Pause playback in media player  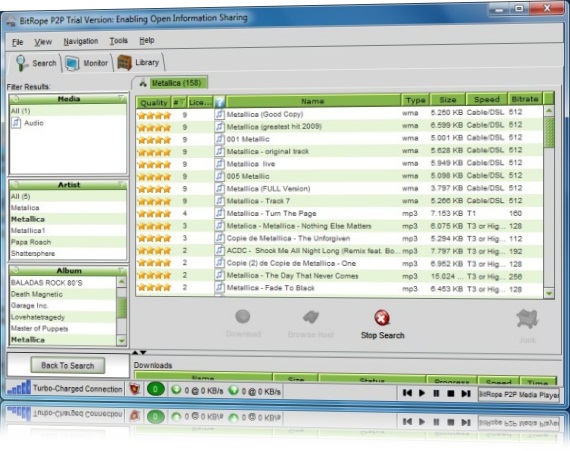pyautogui.click(x=436, y=393)
